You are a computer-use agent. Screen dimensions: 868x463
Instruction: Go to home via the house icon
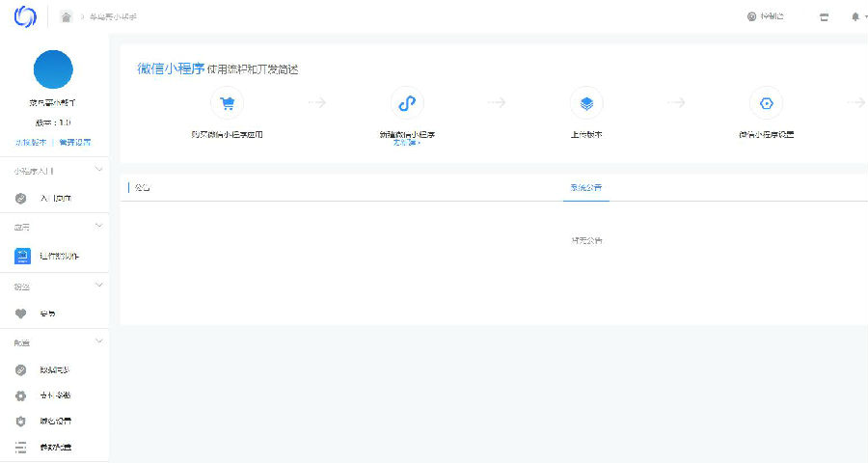point(66,16)
